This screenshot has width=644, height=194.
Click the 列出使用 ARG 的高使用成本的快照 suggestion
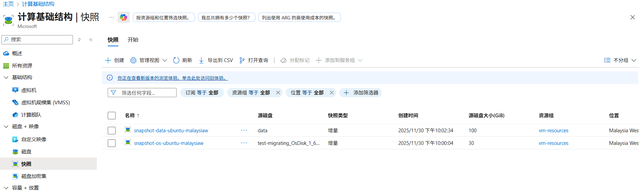299,17
